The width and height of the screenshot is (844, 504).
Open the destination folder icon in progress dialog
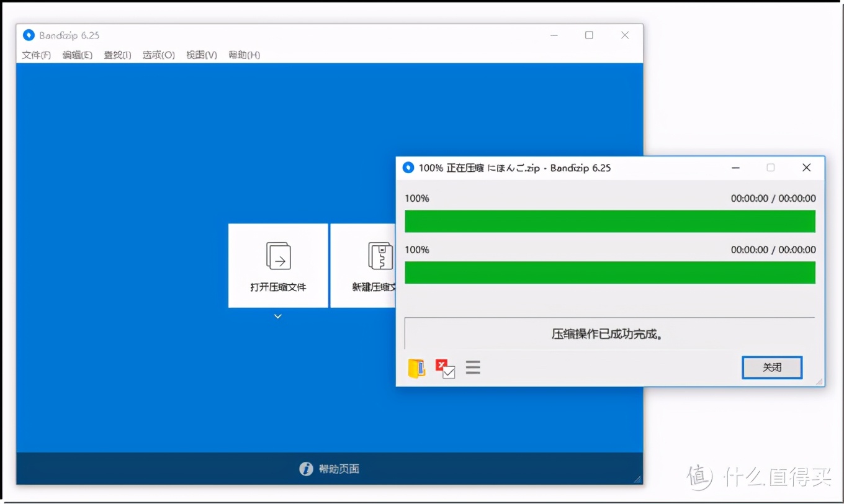[416, 367]
